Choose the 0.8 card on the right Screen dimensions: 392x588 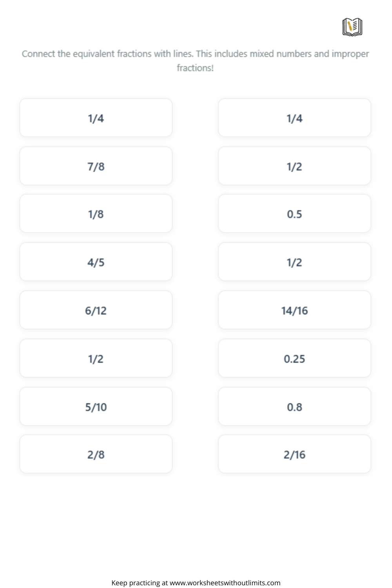(294, 407)
